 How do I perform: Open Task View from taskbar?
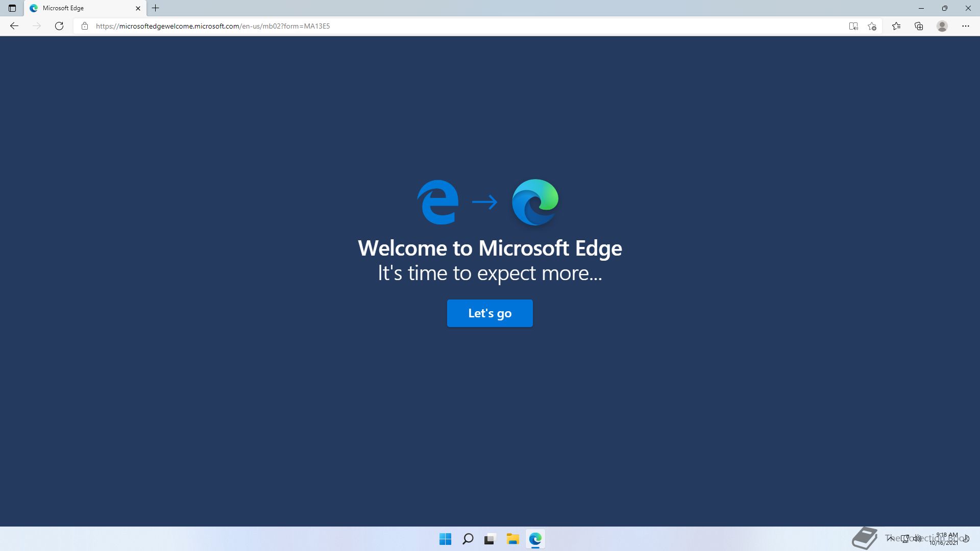pos(490,539)
